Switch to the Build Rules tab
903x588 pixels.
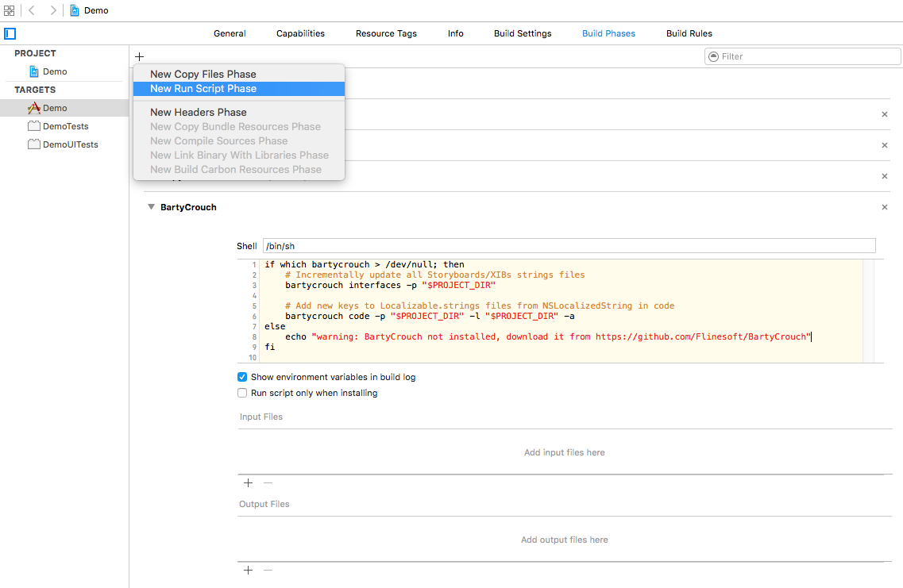pos(689,33)
